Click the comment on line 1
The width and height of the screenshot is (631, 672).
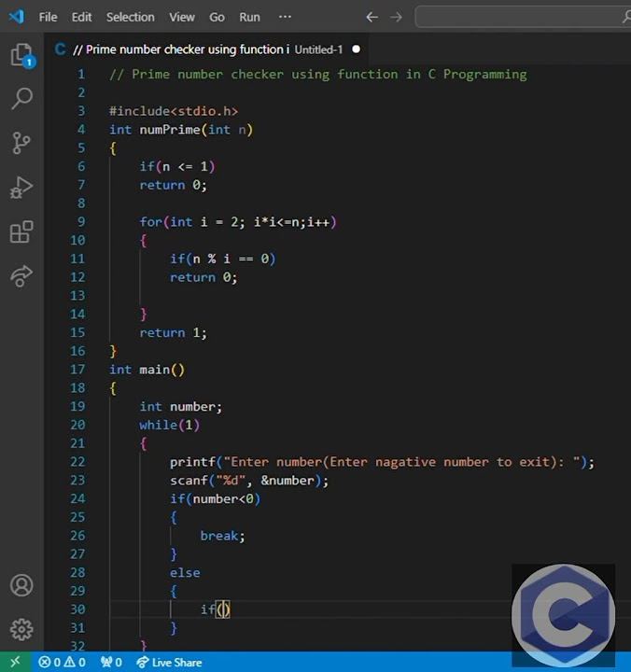[x=318, y=75]
